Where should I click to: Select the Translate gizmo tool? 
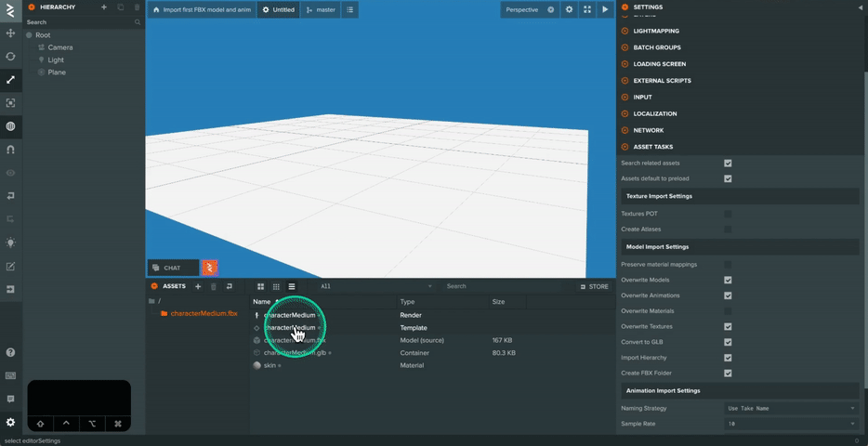click(10, 33)
